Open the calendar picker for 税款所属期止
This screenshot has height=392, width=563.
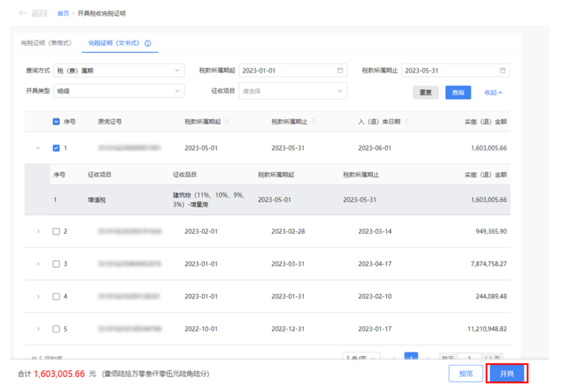502,70
